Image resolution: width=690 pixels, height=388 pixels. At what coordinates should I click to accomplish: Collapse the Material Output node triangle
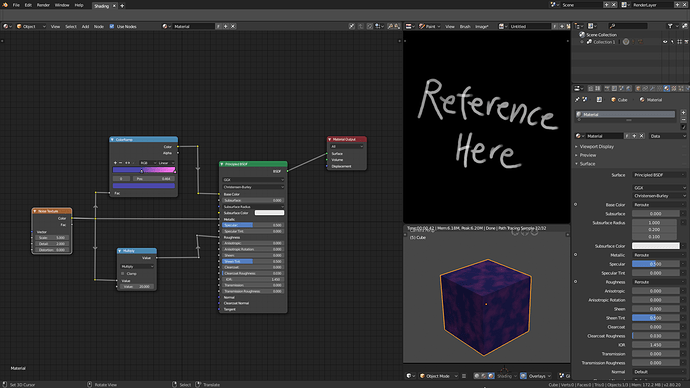point(330,139)
